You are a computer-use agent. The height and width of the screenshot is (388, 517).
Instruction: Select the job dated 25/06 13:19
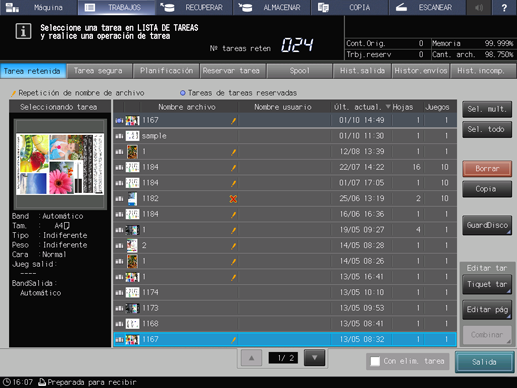[x=285, y=199]
